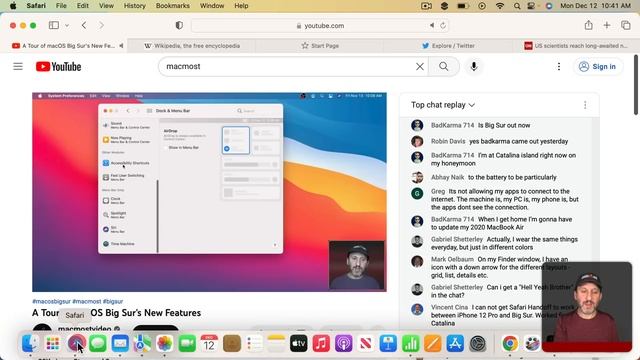Open a new Safari tab with plus
The width and height of the screenshot is (640, 360).
tap(607, 25)
